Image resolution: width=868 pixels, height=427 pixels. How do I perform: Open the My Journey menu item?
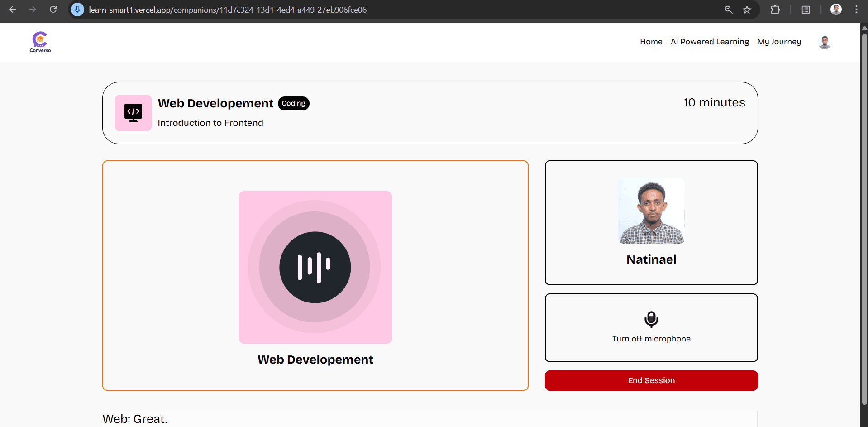pyautogui.click(x=779, y=42)
